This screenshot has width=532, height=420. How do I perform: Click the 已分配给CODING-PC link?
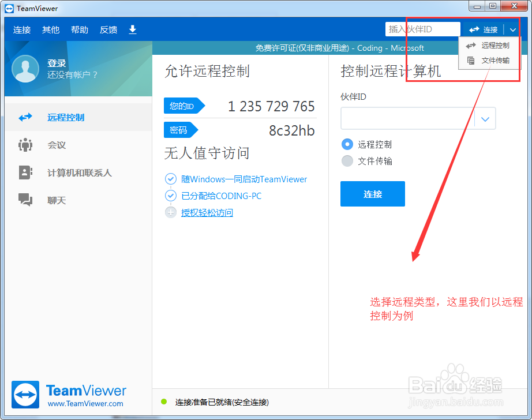pos(221,196)
